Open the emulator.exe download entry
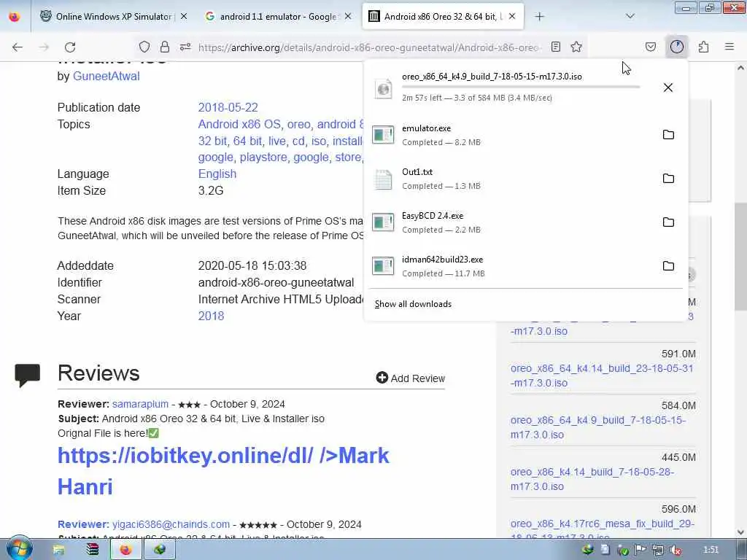 510,135
